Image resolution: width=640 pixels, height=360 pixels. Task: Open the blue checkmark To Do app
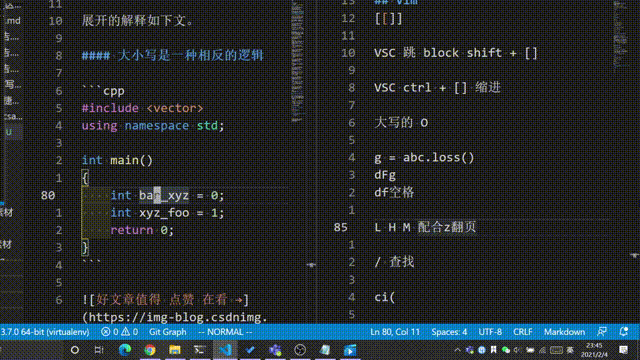250,350
